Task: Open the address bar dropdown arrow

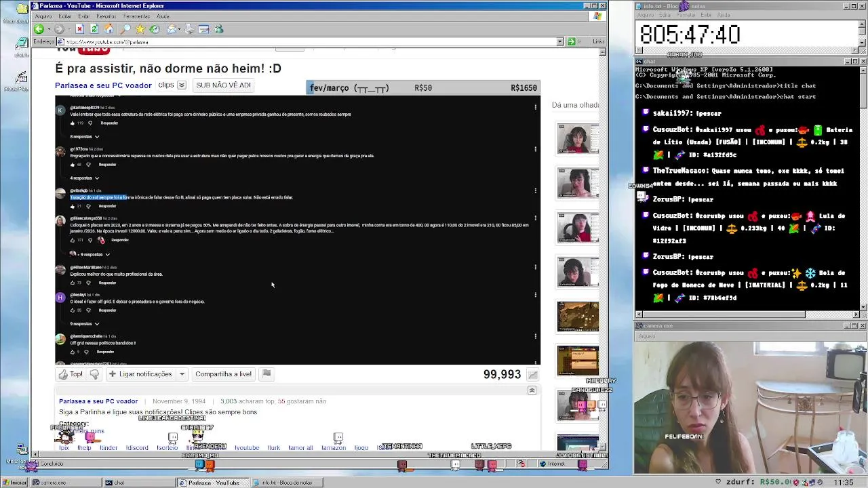Action: point(560,42)
